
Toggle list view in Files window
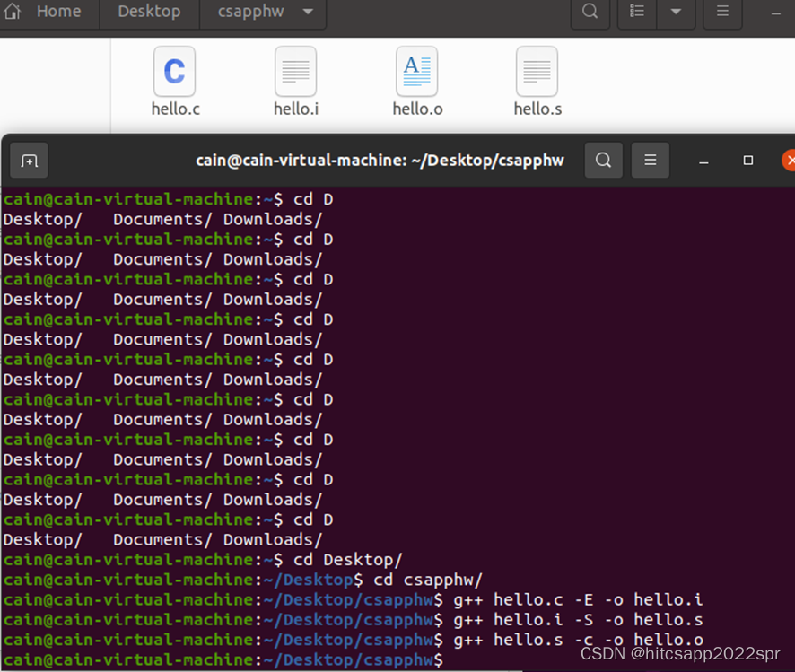pyautogui.click(x=637, y=11)
